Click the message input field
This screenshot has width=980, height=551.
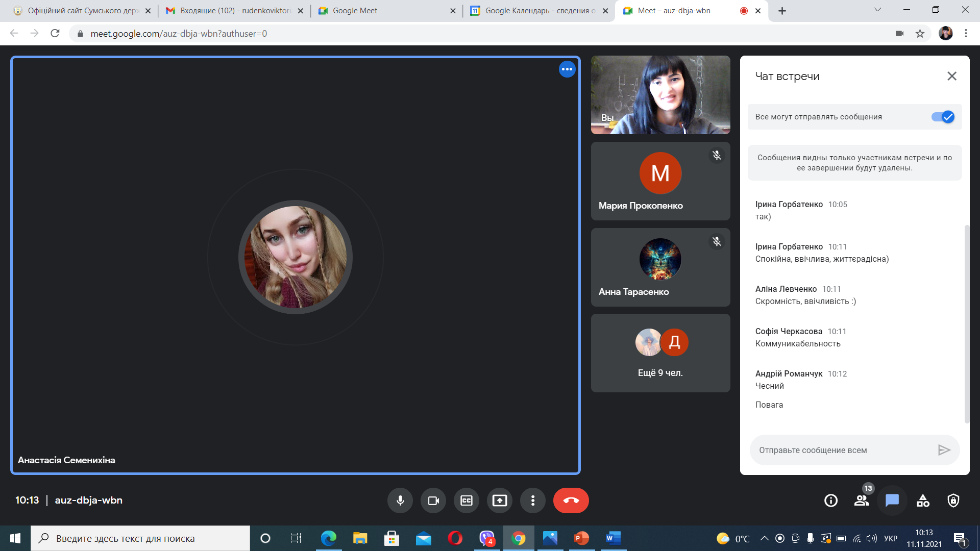[x=842, y=450]
